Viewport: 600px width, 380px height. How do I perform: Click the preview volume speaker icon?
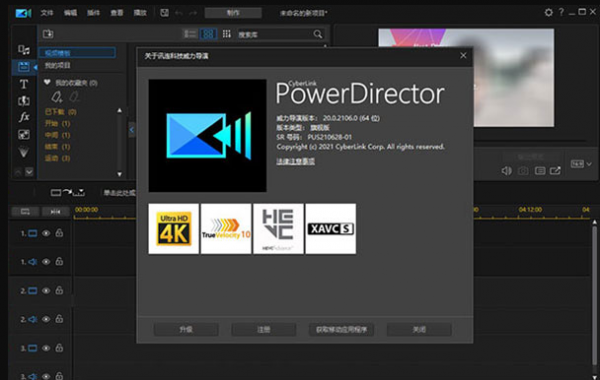[x=506, y=171]
